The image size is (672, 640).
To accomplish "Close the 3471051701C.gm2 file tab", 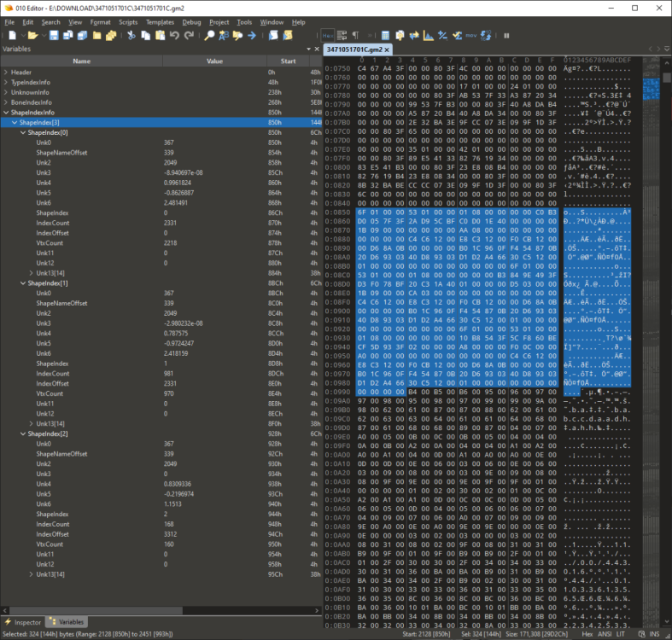I will (386, 50).
